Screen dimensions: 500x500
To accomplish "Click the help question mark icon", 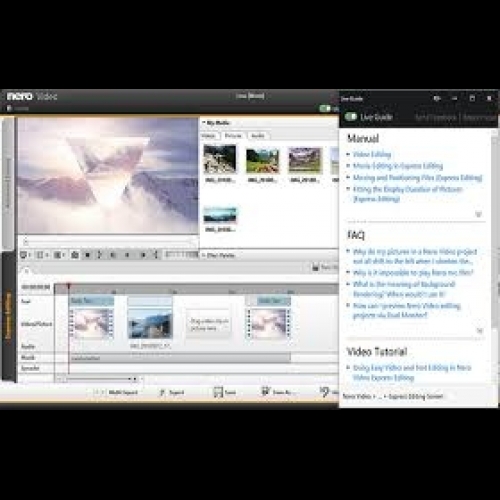I will [x=324, y=392].
